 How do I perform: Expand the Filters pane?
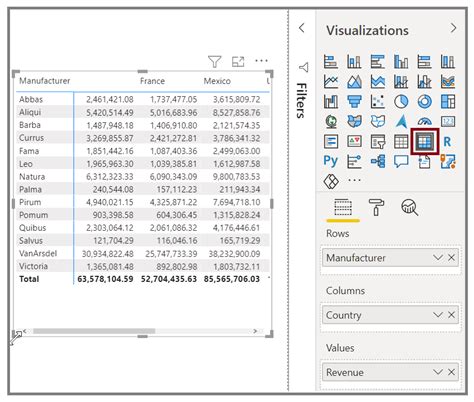pos(302,28)
